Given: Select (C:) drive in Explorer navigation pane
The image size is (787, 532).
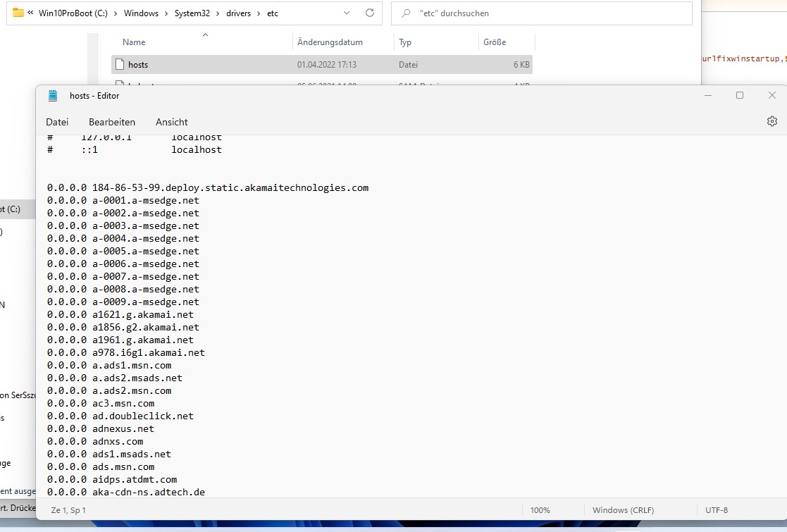Looking at the screenshot, I should pyautogui.click(x=17, y=209).
